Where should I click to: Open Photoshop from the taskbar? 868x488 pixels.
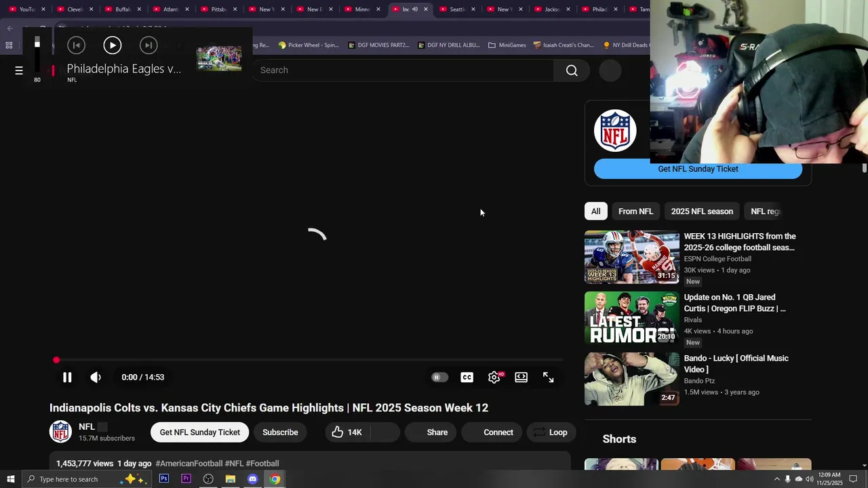pyautogui.click(x=164, y=479)
